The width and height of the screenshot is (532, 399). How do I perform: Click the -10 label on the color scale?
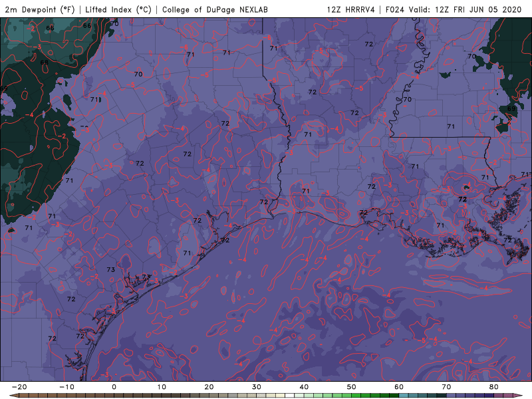pyautogui.click(x=66, y=387)
